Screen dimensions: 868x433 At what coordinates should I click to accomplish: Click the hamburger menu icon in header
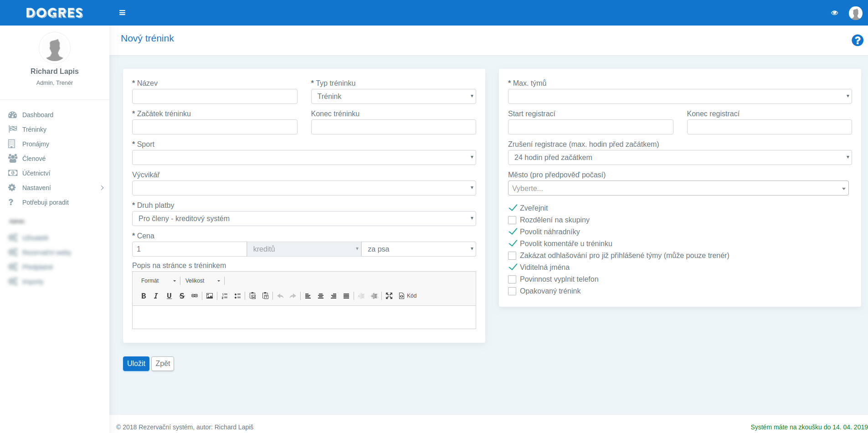pos(122,13)
